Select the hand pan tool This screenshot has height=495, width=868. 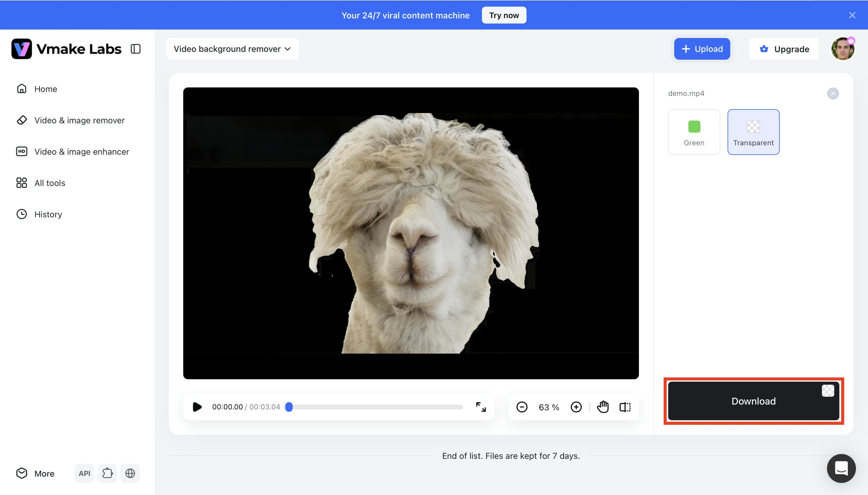[x=603, y=407]
